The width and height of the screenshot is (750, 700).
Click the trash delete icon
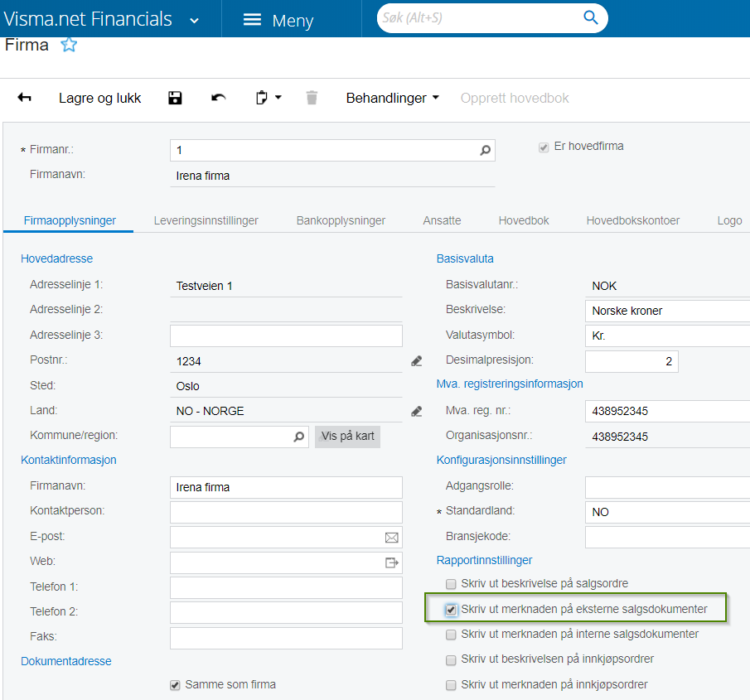click(312, 98)
